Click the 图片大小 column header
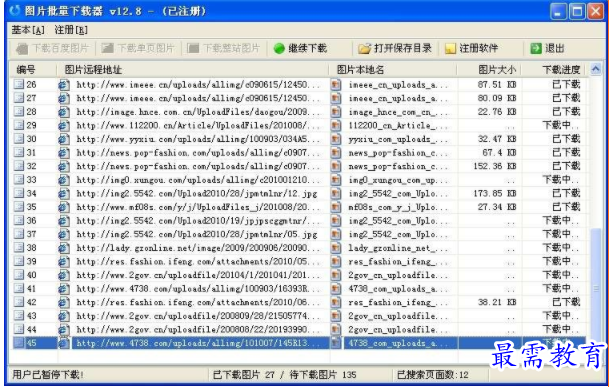Screen dimensions: 613x387 [x=497, y=70]
